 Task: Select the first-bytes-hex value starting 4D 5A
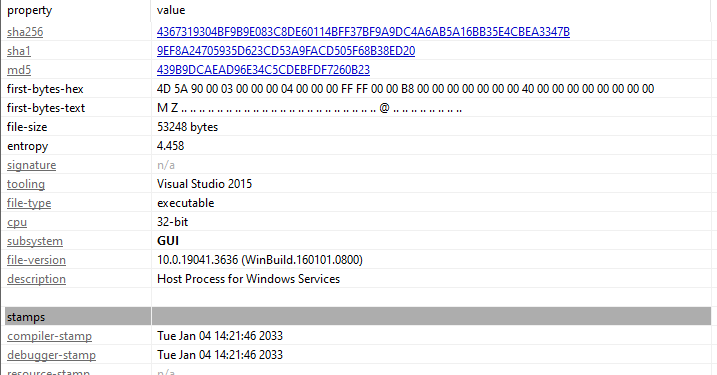[406, 89]
